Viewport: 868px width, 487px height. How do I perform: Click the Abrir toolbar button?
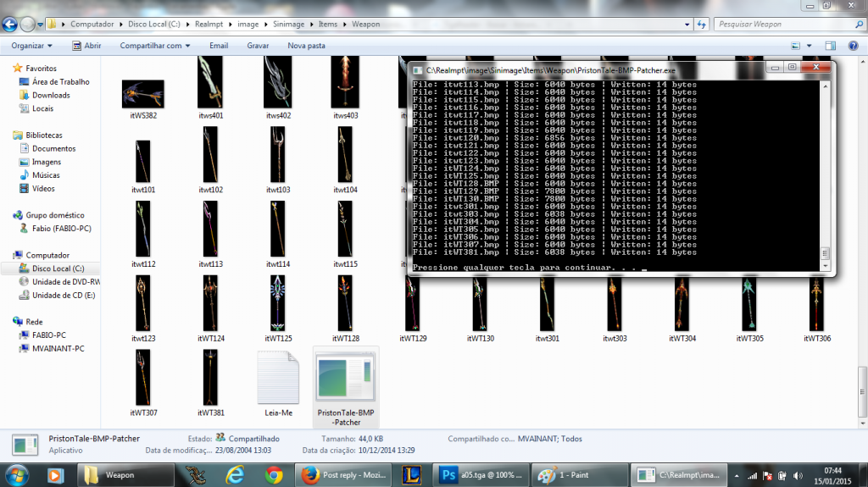87,46
